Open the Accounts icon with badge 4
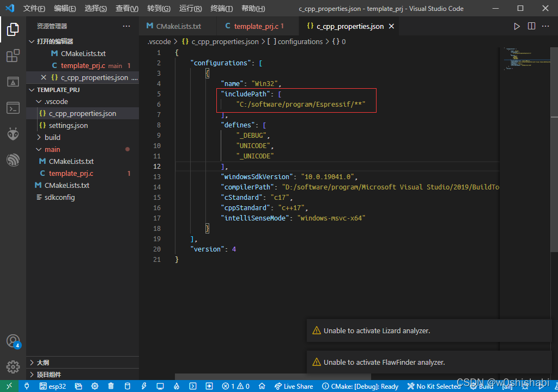This screenshot has height=392, width=558. [x=13, y=341]
